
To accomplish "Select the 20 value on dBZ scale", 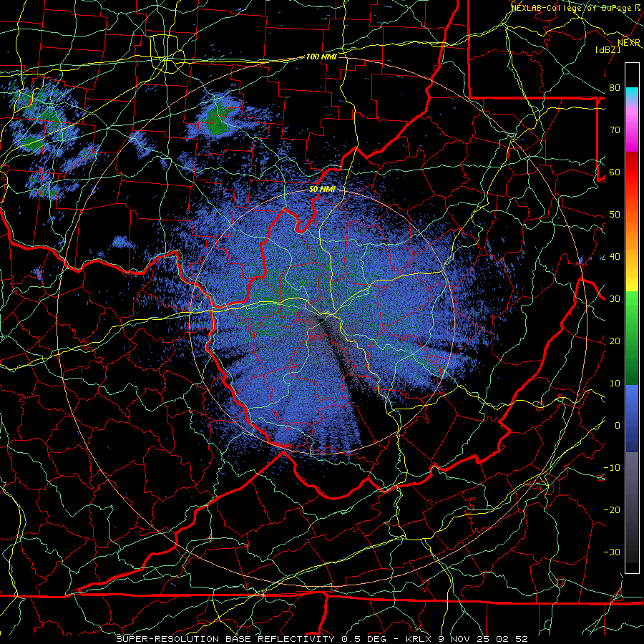I will coord(615,341).
